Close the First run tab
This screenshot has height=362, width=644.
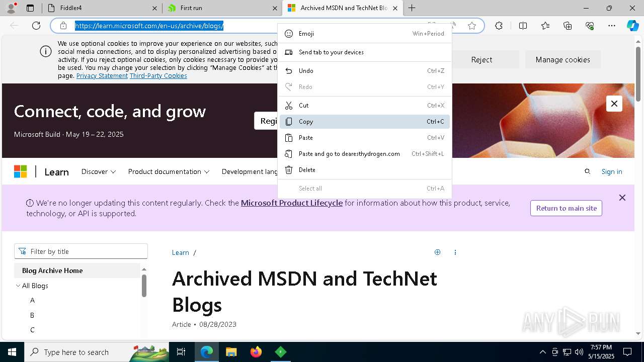click(x=275, y=8)
